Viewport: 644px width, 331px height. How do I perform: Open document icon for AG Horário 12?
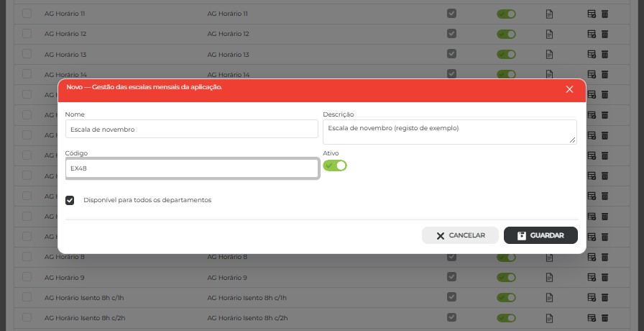[x=549, y=34]
